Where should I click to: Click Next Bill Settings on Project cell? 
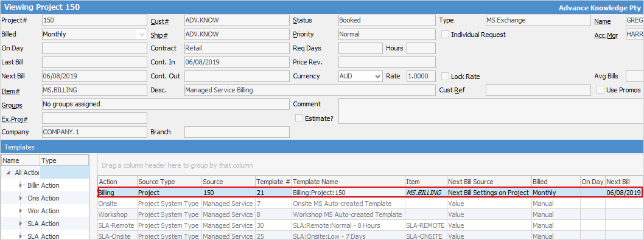[x=489, y=193]
